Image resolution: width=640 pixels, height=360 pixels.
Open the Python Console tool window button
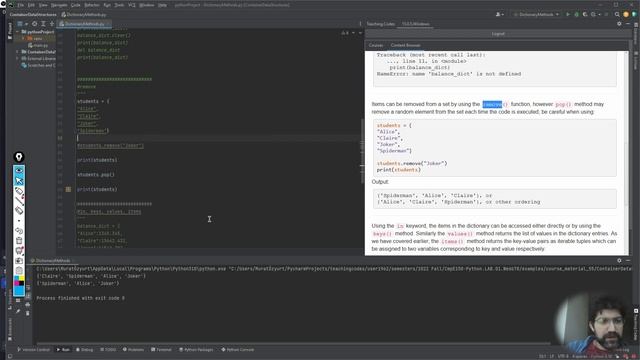[x=238, y=350]
